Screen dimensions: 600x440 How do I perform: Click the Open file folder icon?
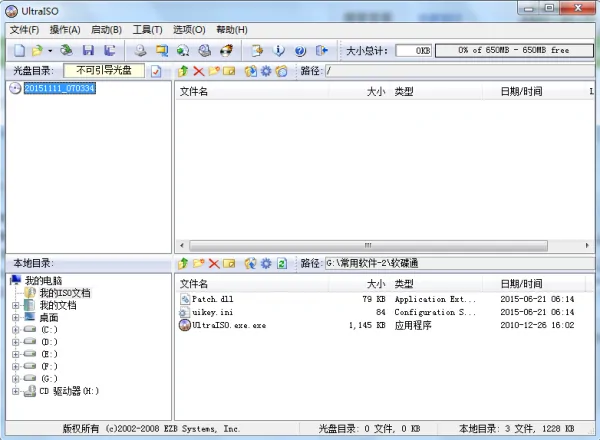[37, 51]
